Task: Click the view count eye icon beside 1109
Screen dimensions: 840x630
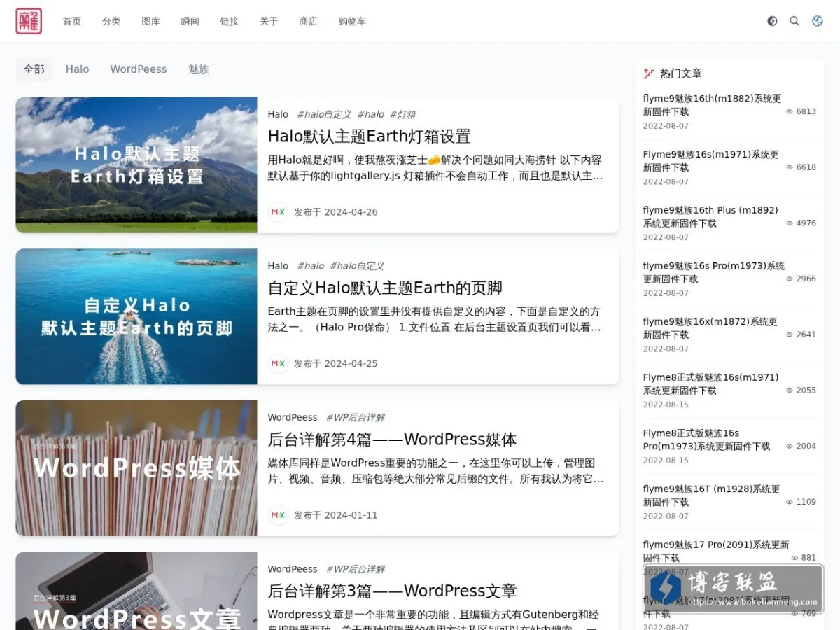Action: [x=790, y=502]
